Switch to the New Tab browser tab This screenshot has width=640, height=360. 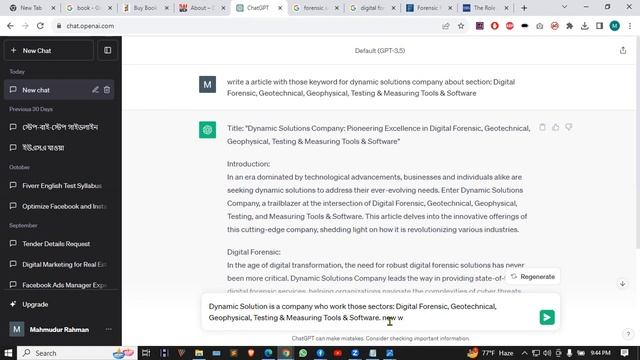coord(31,8)
